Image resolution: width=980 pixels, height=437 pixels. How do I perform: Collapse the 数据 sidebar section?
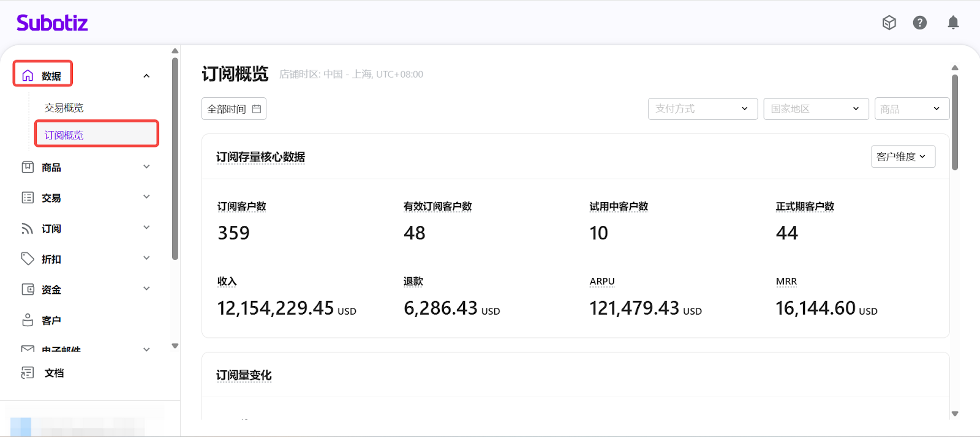146,76
